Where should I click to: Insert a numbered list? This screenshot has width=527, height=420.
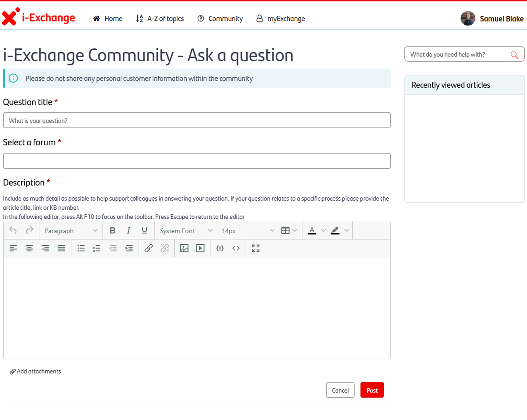(97, 248)
